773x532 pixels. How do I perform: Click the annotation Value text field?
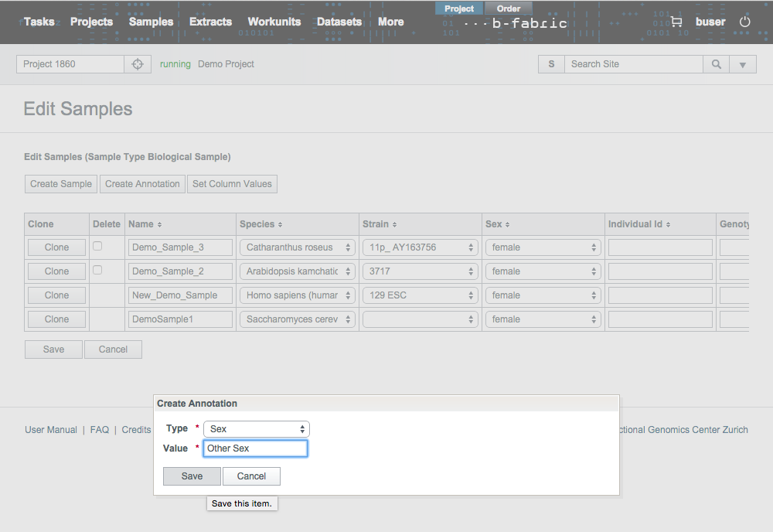click(x=255, y=448)
